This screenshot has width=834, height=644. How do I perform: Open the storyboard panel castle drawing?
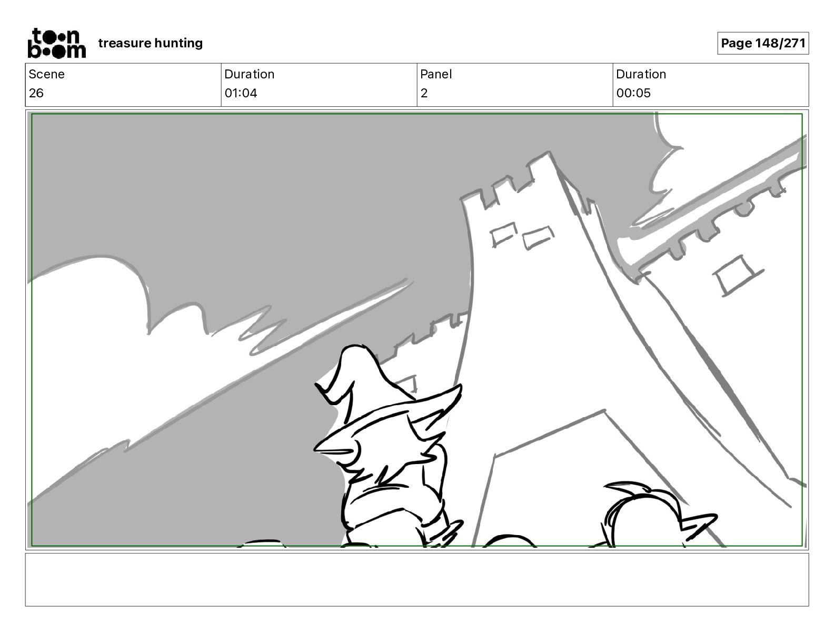pos(417,330)
